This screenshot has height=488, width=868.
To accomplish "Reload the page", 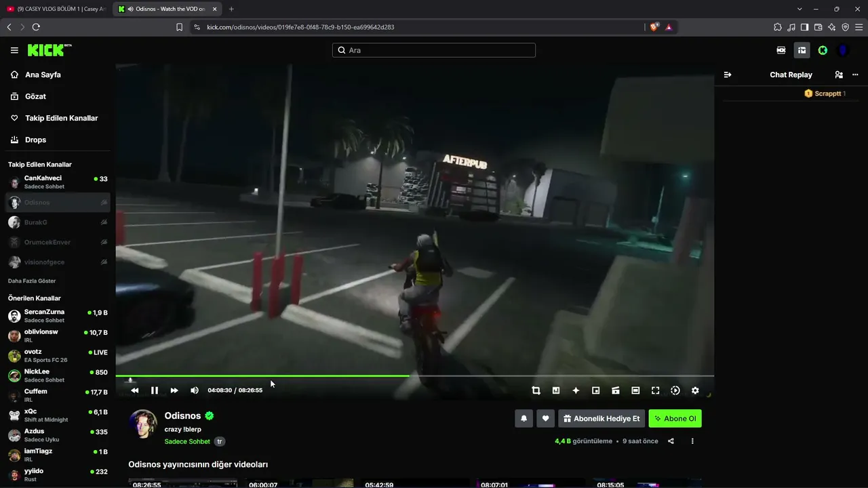I will tap(36, 27).
